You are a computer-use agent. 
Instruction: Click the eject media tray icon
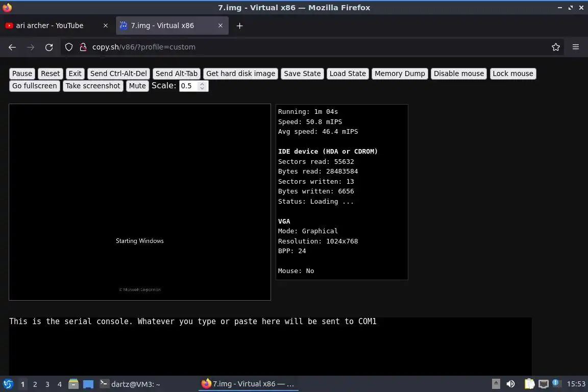point(496,384)
